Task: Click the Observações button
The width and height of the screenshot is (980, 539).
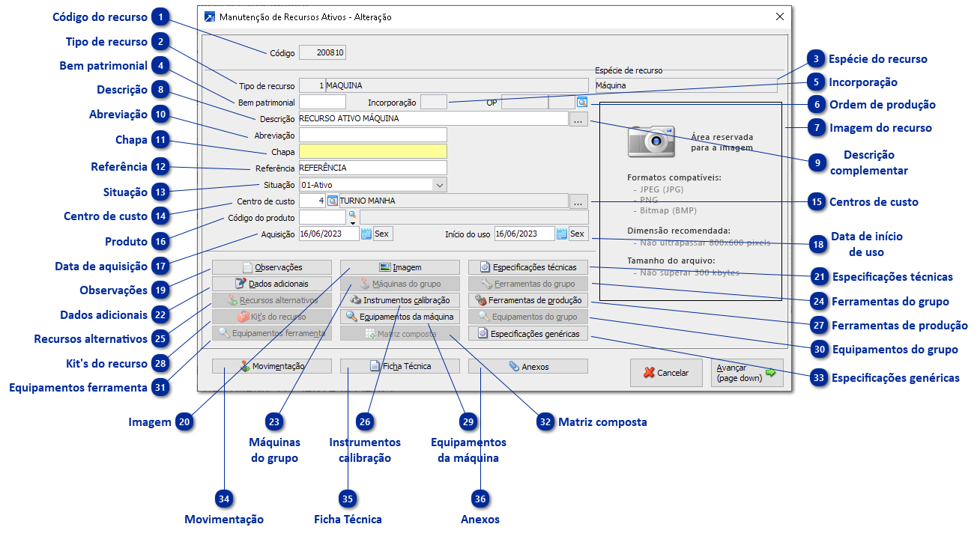Action: click(272, 267)
